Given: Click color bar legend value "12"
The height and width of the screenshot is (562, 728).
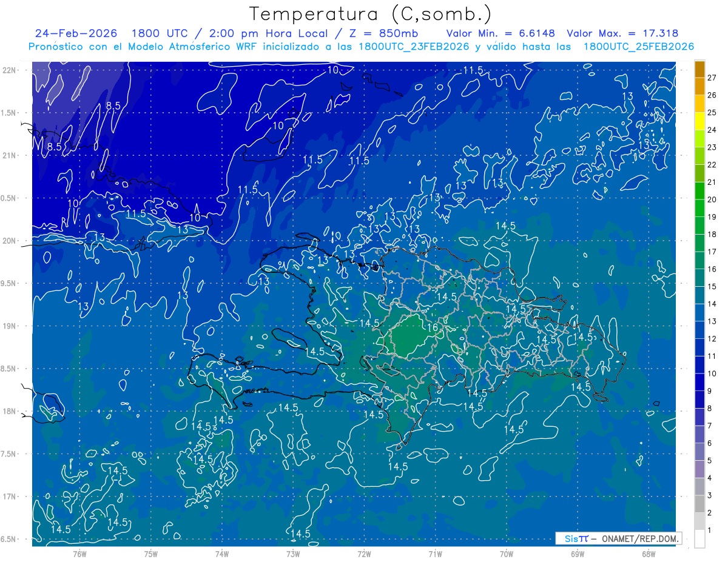Looking at the screenshot, I should tap(712, 339).
